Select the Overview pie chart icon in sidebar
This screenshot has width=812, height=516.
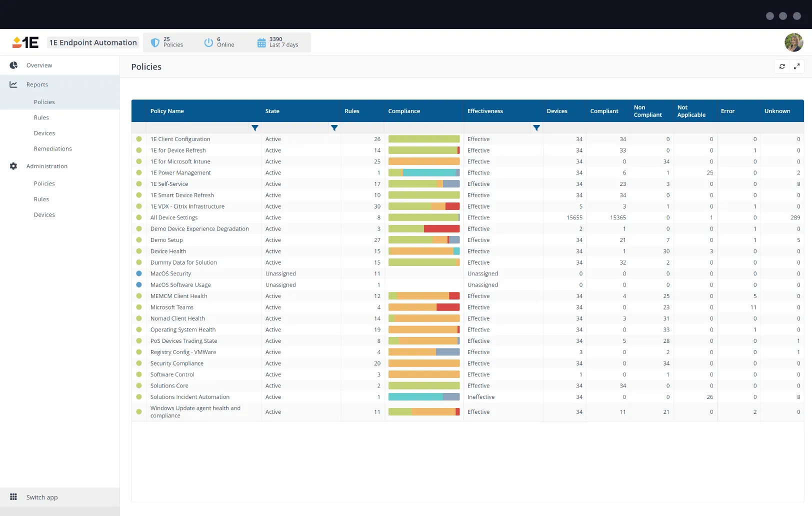(x=13, y=65)
